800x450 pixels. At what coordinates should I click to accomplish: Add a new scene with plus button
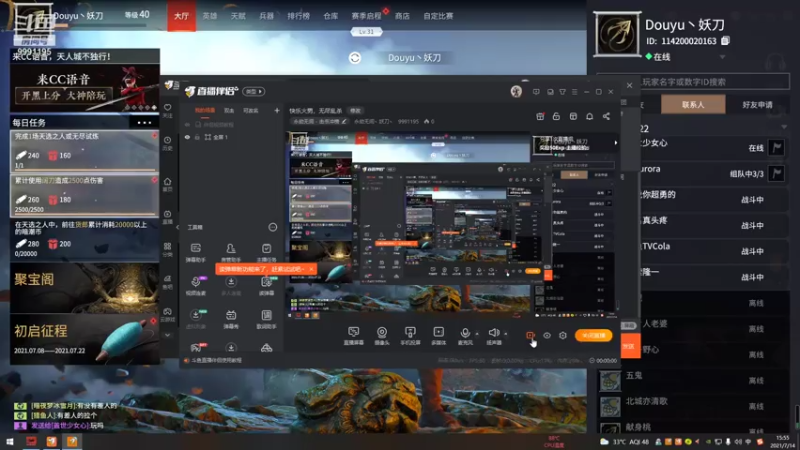pos(277,110)
